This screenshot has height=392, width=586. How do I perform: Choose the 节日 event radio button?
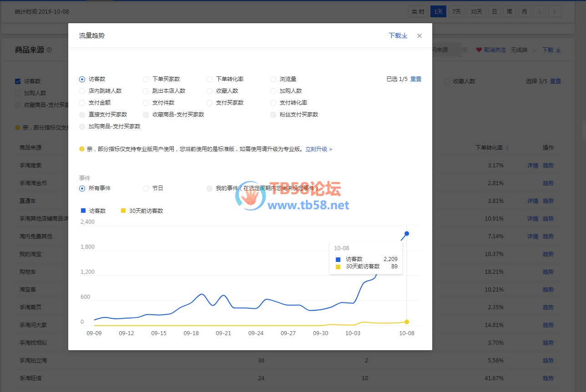click(146, 188)
